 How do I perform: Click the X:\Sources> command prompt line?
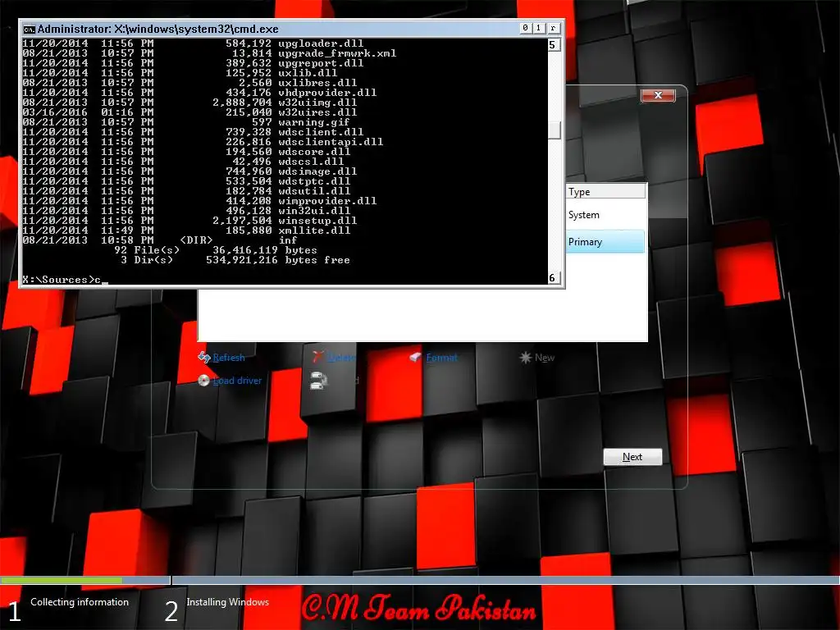click(x=66, y=280)
